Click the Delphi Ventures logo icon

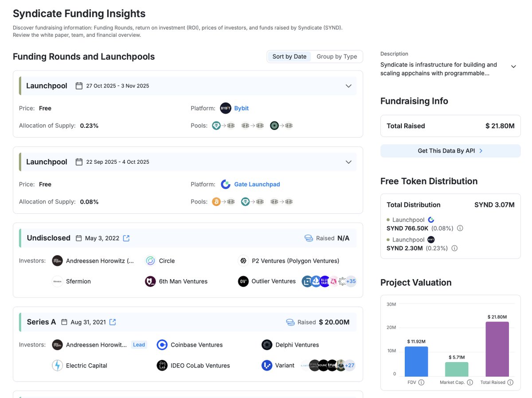click(266, 345)
